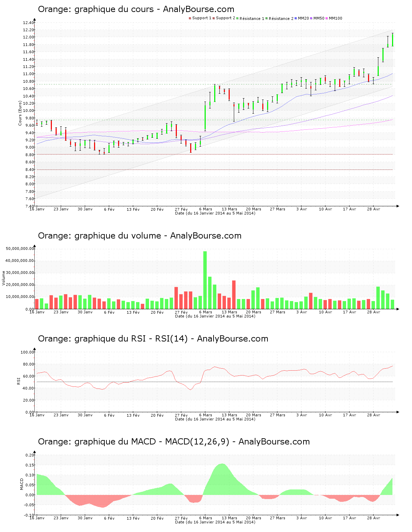Click '3 Avr' date under volume chart
Viewport: 412px width, 532px height.
[301, 312]
